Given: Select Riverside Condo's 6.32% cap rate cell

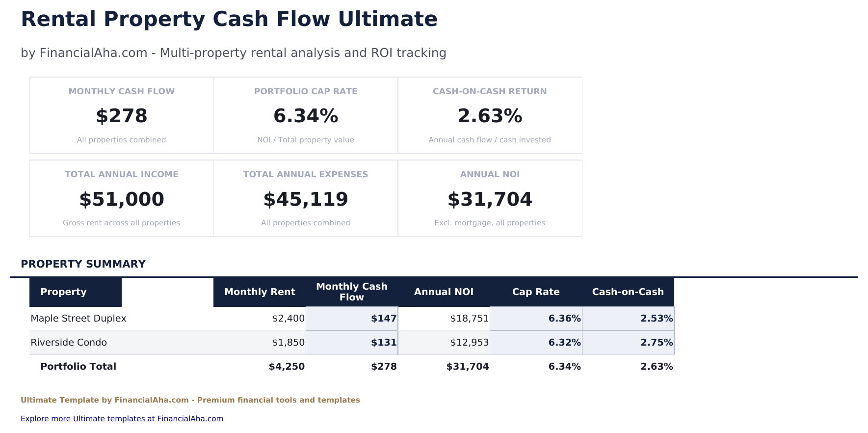Looking at the screenshot, I should tap(536, 343).
